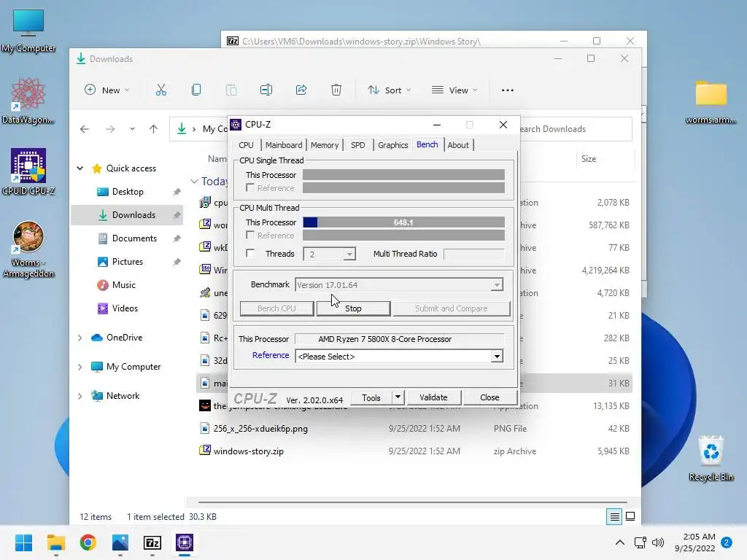Switch to CPU-Z on taskbar

click(x=185, y=542)
